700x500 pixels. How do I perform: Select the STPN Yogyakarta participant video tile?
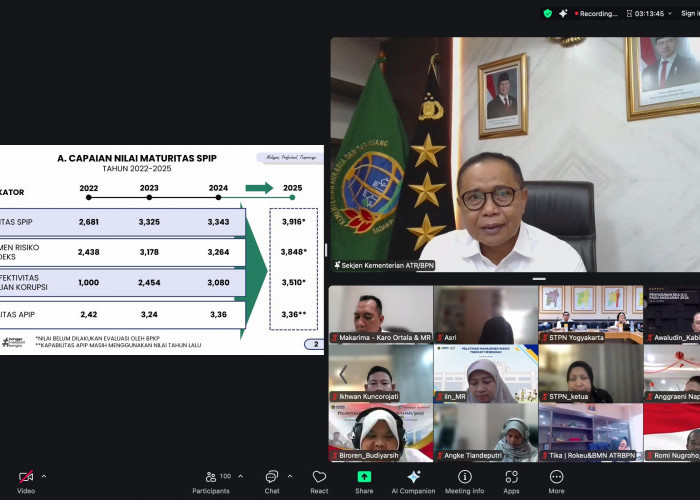(x=590, y=315)
